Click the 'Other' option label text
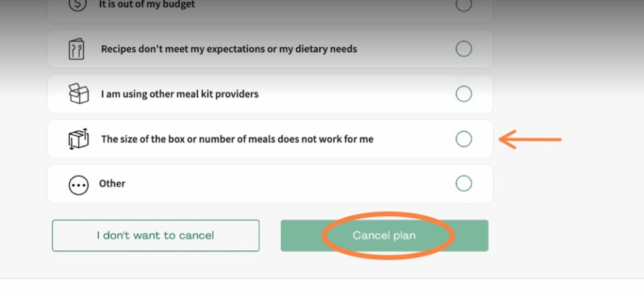This screenshot has width=644, height=300. 113,184
